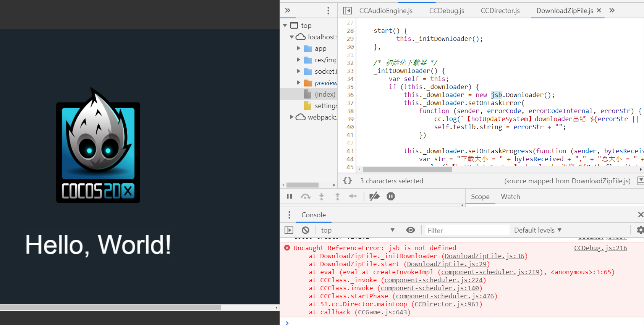Open the JavaScript context 'top' dropdown
Screen dimensions: 644x325
[358, 230]
